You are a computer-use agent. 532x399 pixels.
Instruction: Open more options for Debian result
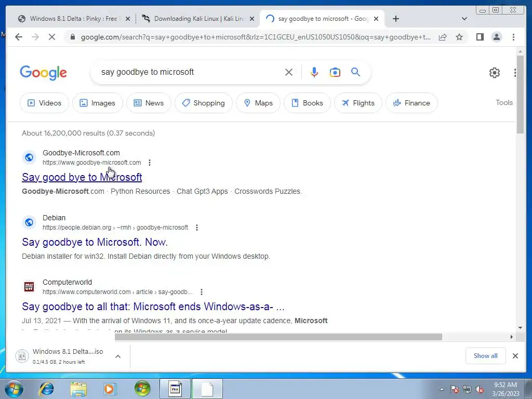[x=197, y=228]
